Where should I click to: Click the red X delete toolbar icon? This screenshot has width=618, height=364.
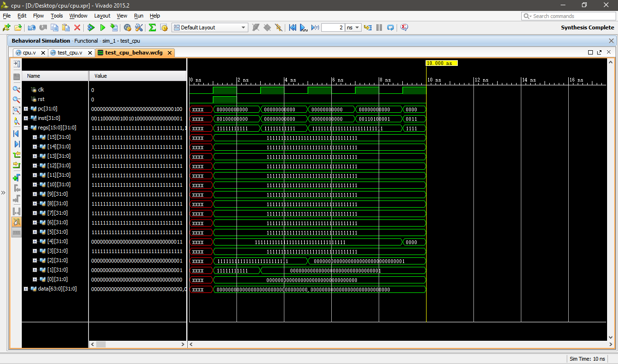[x=77, y=27]
